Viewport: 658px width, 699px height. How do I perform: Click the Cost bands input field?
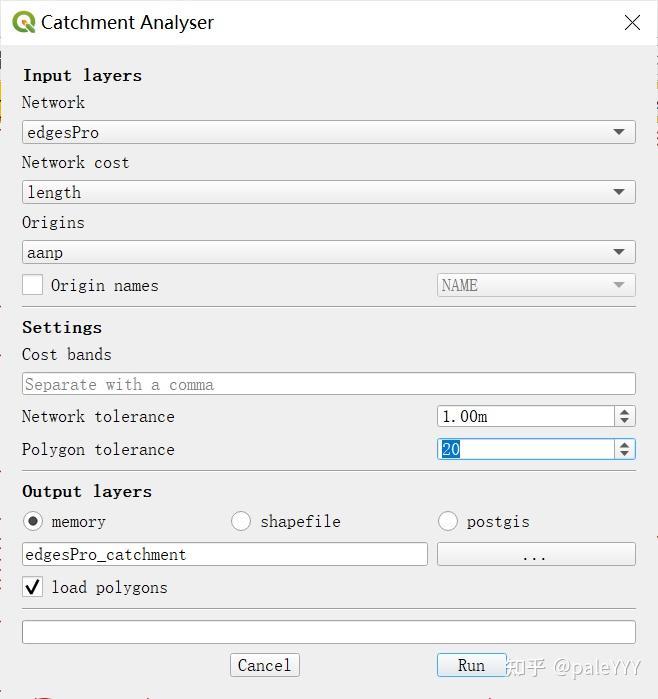[x=328, y=384]
